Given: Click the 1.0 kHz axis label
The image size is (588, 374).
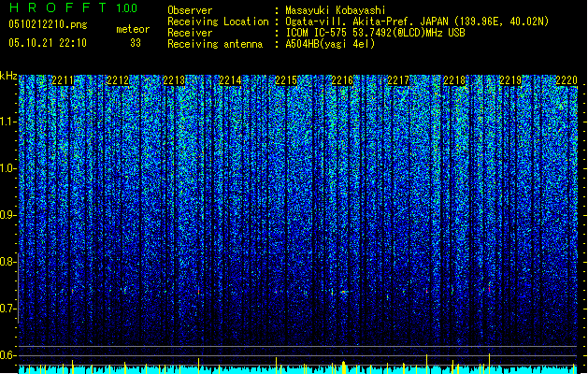Looking at the screenshot, I should (x=7, y=168).
